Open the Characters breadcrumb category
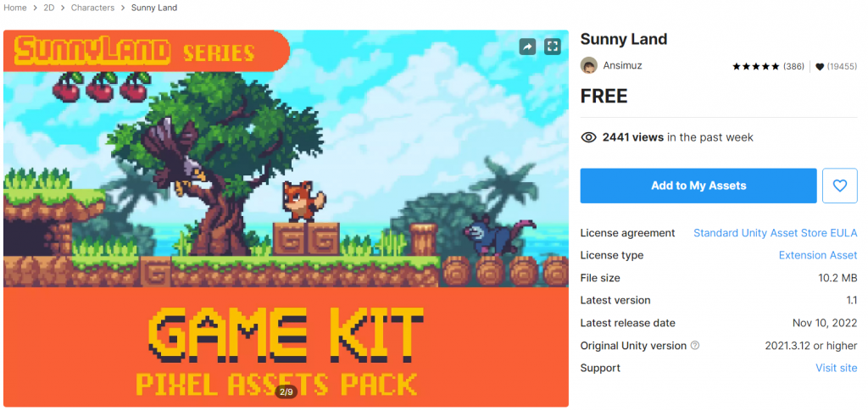Image resolution: width=868 pixels, height=411 pixels. coord(92,8)
